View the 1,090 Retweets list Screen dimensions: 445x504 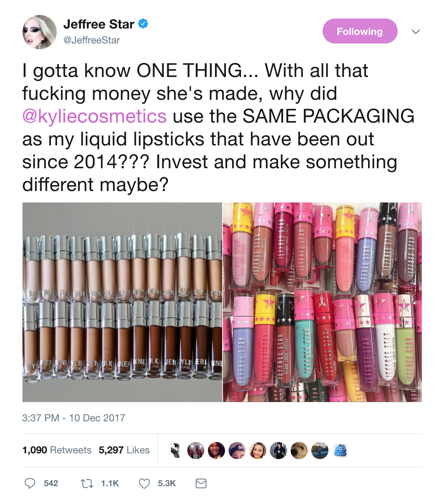tap(57, 450)
